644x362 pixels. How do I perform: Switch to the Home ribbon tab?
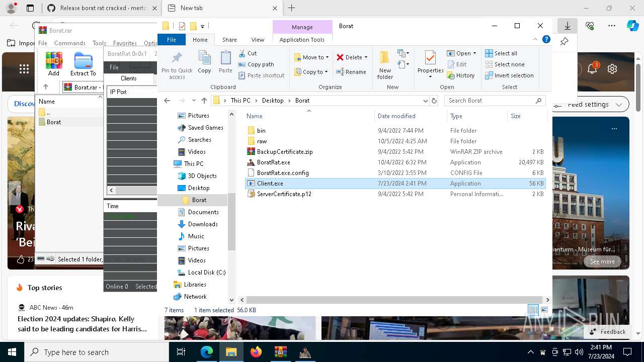[200, 40]
